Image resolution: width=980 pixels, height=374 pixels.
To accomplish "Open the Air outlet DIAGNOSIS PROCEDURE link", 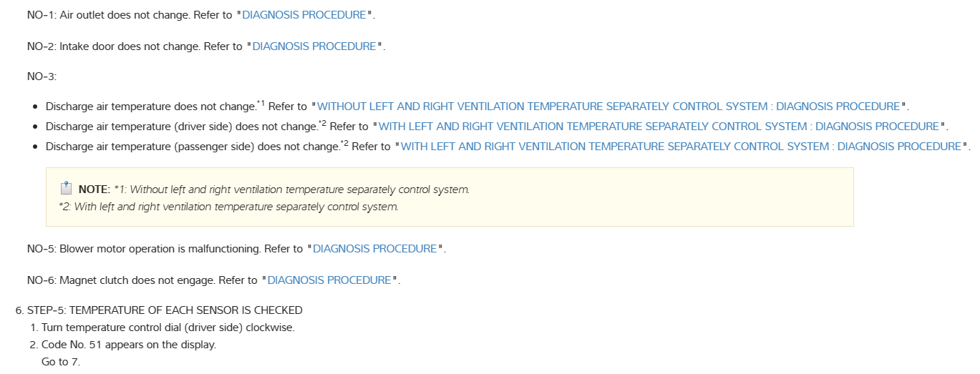I will 304,15.
